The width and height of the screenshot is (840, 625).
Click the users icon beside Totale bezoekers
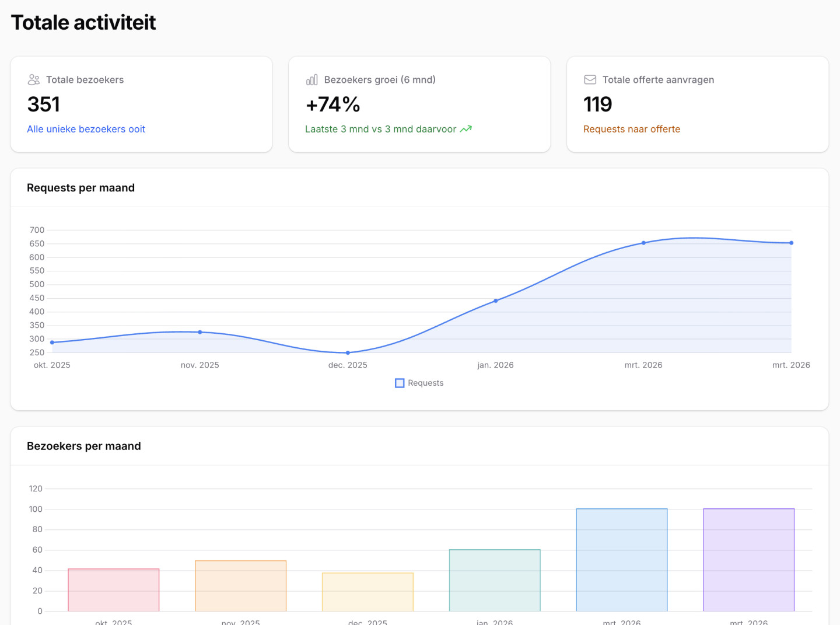coord(34,79)
